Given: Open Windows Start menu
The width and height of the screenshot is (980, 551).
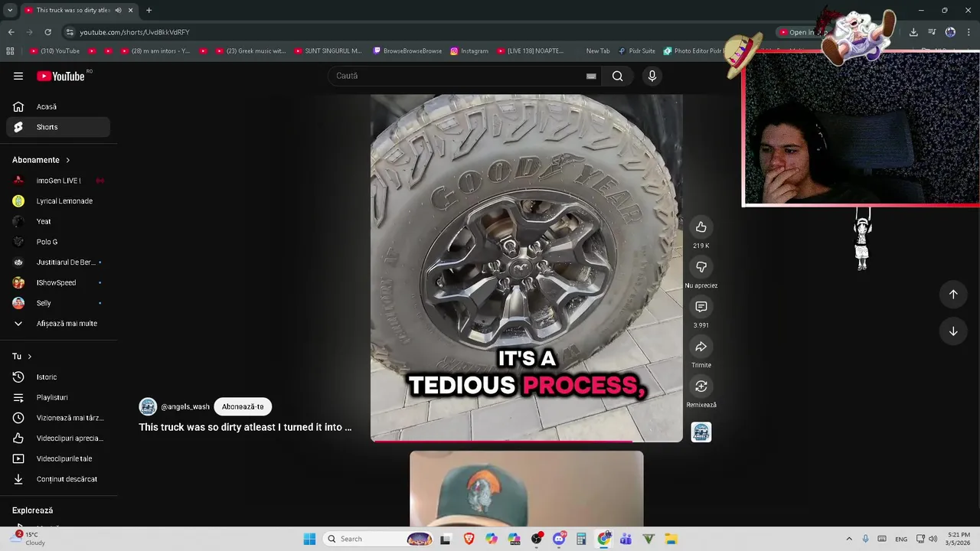Looking at the screenshot, I should [x=309, y=539].
